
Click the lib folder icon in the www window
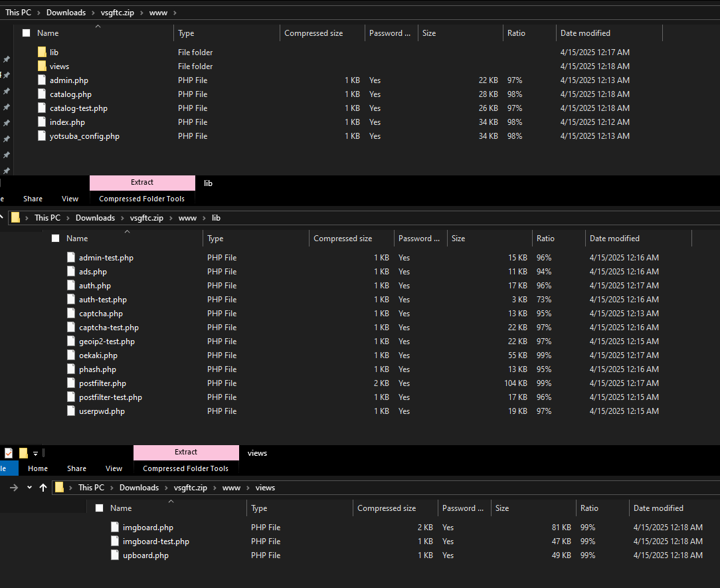click(x=42, y=52)
